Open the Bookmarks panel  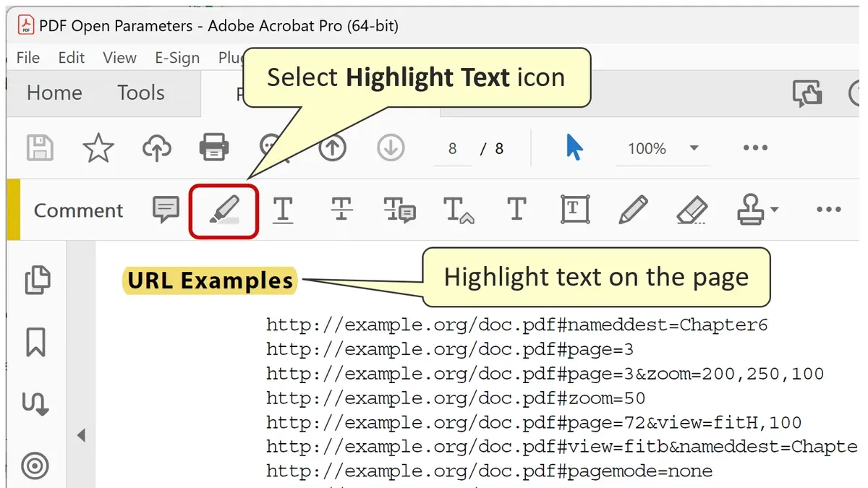click(36, 342)
